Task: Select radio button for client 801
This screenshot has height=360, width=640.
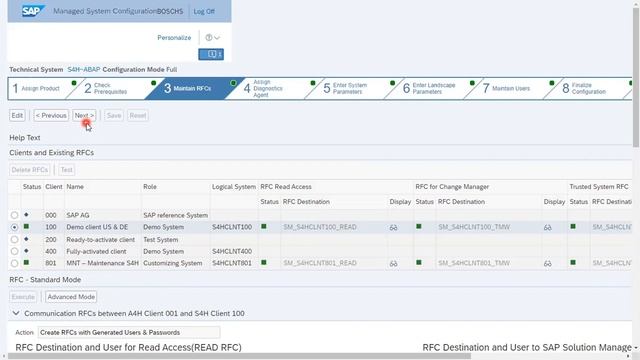Action: tap(14, 263)
